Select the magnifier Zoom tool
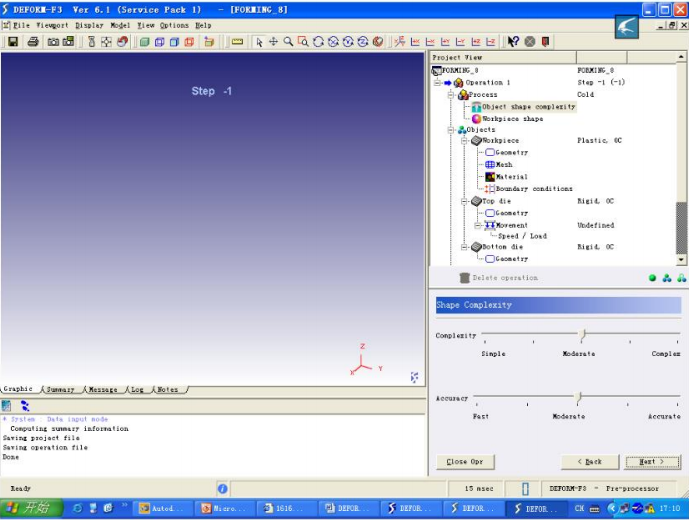The width and height of the screenshot is (689, 520). (288, 42)
